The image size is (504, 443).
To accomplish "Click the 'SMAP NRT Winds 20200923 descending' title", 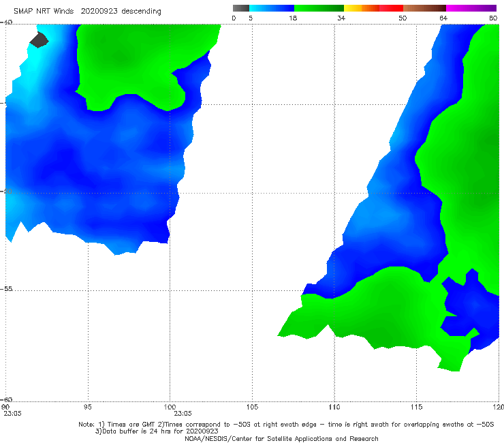I will pos(87,12).
